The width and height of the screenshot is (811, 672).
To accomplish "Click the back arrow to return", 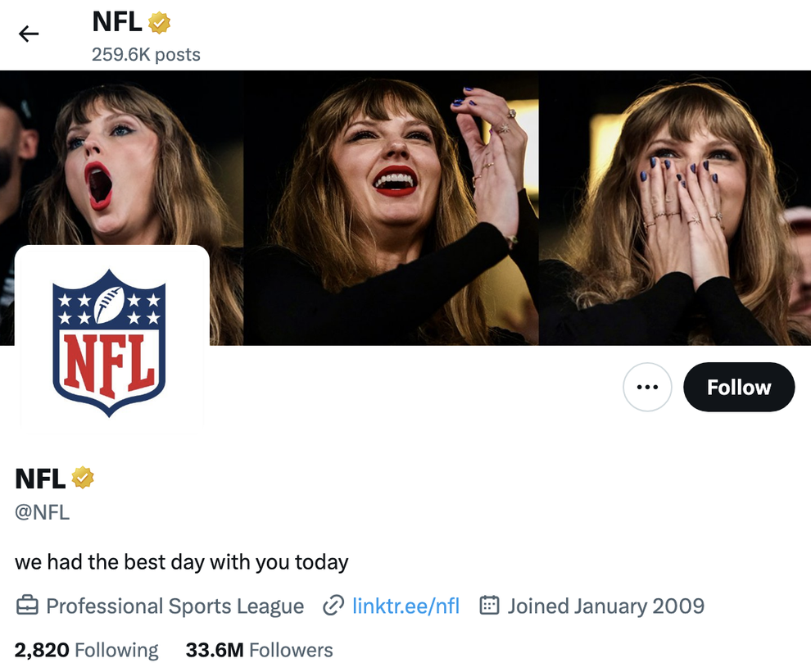I will (29, 34).
